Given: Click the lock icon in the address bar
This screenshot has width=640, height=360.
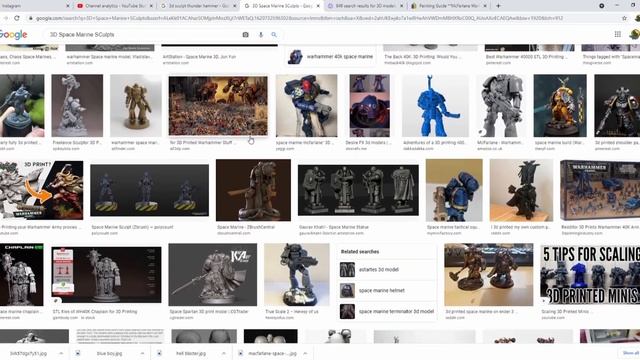Looking at the screenshot, I should [x=31, y=18].
